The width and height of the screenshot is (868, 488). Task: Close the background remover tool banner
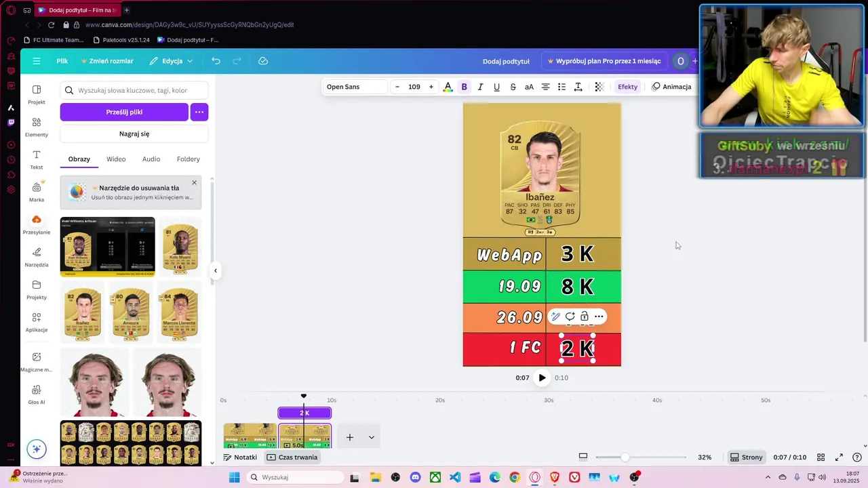click(194, 182)
